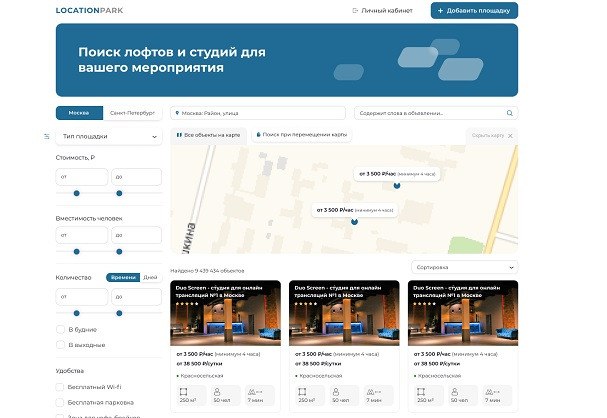Image resolution: width=607 pixels, height=418 pixels.
Task: Enable Бесплатный Wi-Fi checkbox
Action: pyautogui.click(x=60, y=387)
